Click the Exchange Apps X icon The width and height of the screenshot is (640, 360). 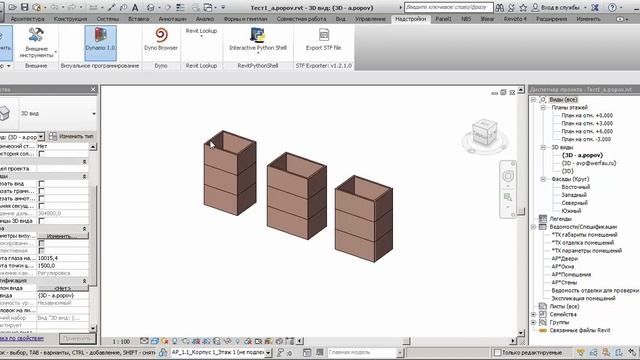click(x=595, y=7)
